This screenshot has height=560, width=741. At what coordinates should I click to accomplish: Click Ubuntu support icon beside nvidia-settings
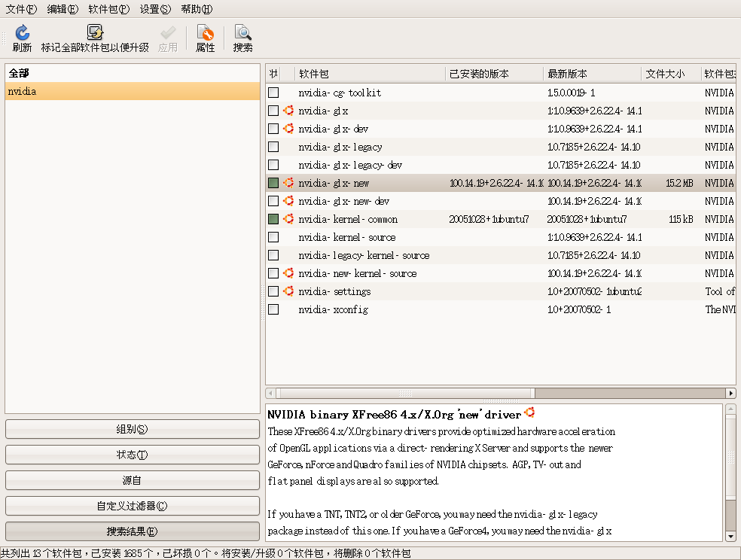288,291
